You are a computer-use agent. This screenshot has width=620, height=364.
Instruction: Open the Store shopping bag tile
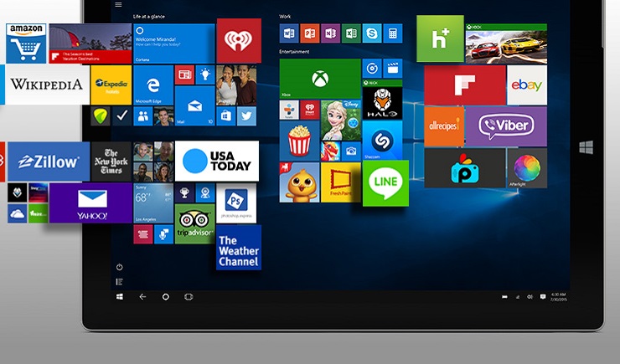pos(225,116)
